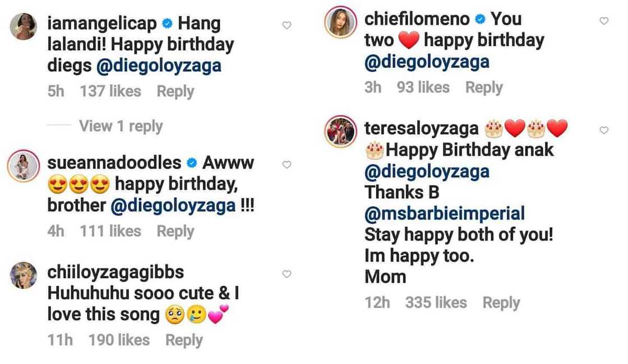This screenshot has width=628, height=364.
Task: Open @msbarbieimperial mention link
Action: 445,213
